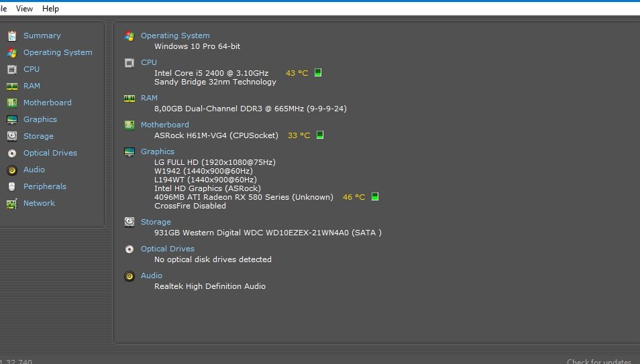Select Peripherals in the sidebar
This screenshot has width=640, height=364.
click(x=45, y=186)
